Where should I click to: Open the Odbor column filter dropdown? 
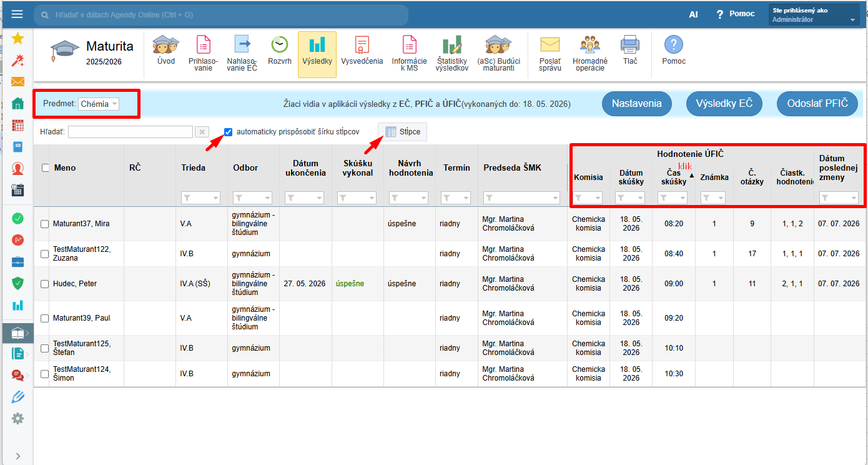pyautogui.click(x=253, y=197)
